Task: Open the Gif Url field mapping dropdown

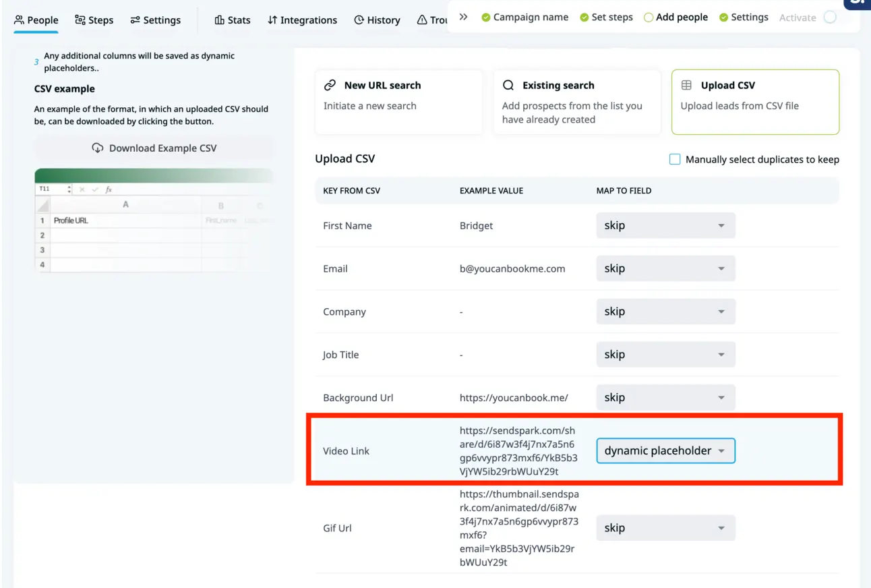Action: point(665,528)
